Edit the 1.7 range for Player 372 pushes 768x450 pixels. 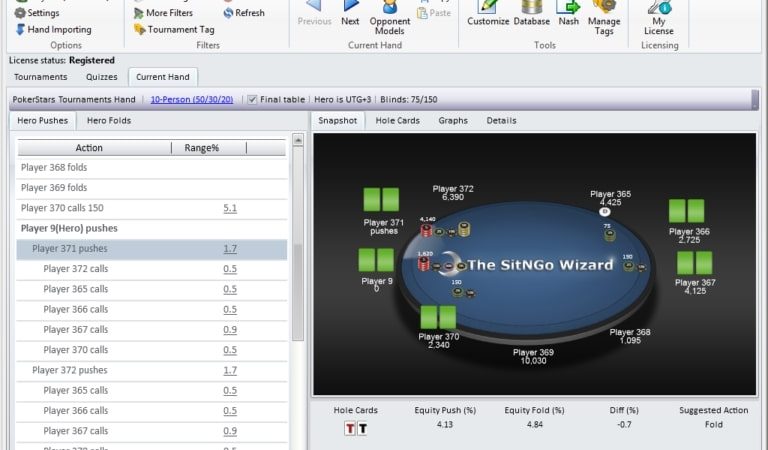pyautogui.click(x=230, y=370)
